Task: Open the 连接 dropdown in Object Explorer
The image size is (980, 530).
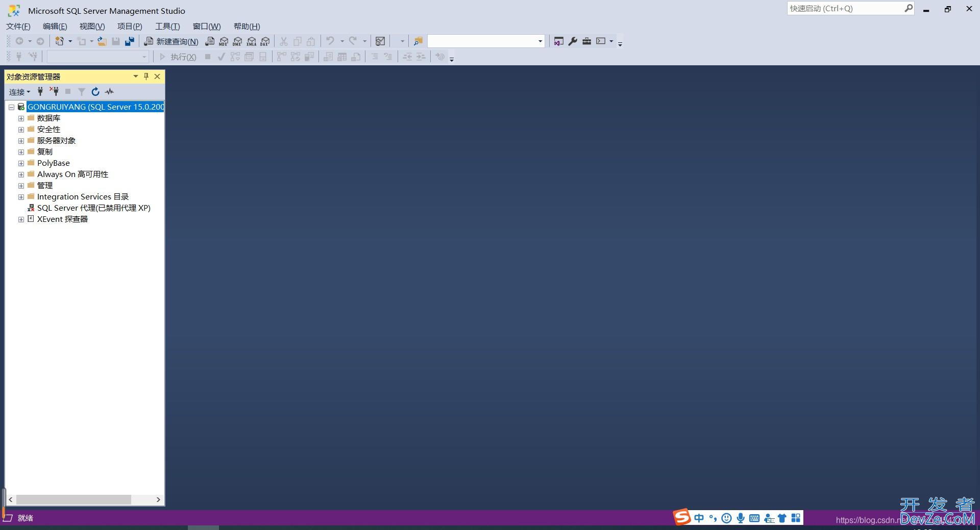Action: [x=19, y=92]
